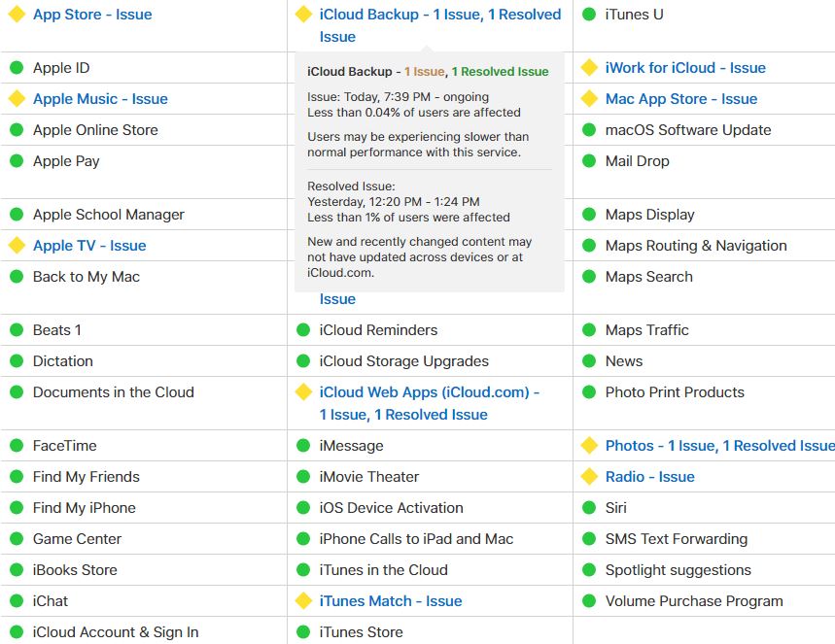
Task: Select the Maps Search text
Action: pos(649,277)
